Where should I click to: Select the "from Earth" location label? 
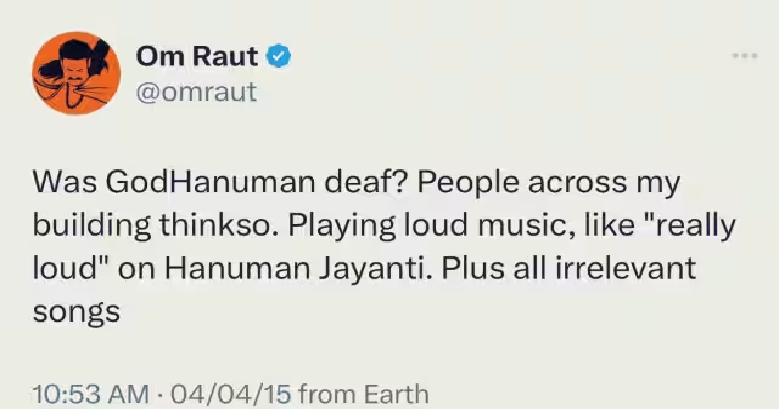pyautogui.click(x=364, y=395)
